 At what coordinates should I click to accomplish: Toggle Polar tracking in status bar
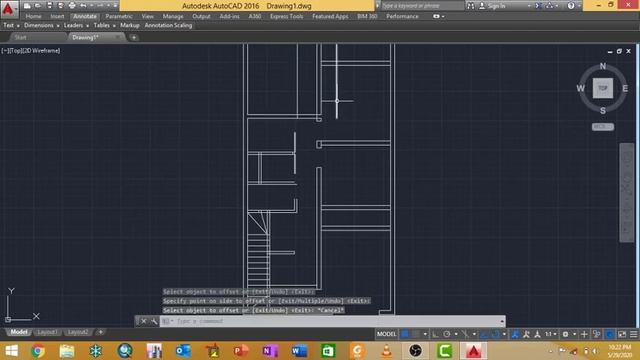point(447,334)
